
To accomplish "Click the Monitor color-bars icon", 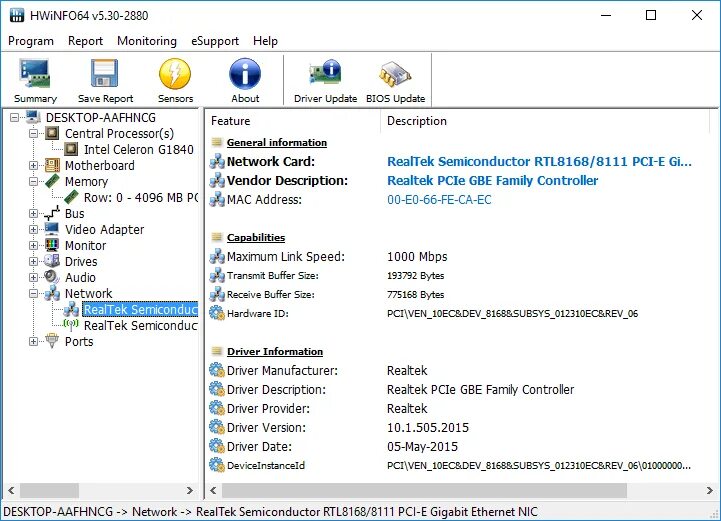I will pos(52,245).
